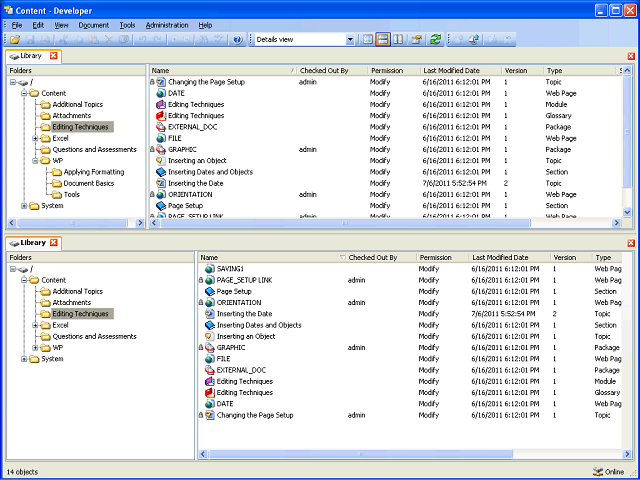
Task: Open the Document menu
Action: tap(93, 25)
